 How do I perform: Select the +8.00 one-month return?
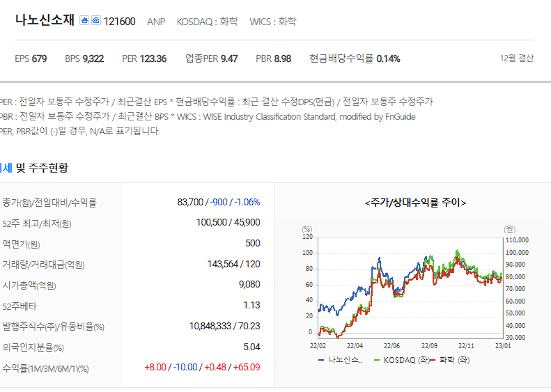[155, 368]
